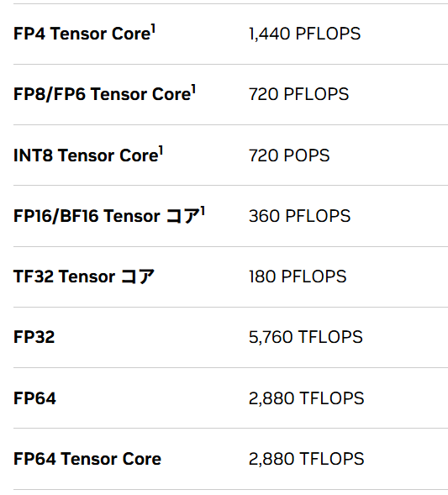The height and width of the screenshot is (495, 448).
Task: Click FP64 Tensor Core's 2,880 TFLOPS value
Action: (306, 458)
